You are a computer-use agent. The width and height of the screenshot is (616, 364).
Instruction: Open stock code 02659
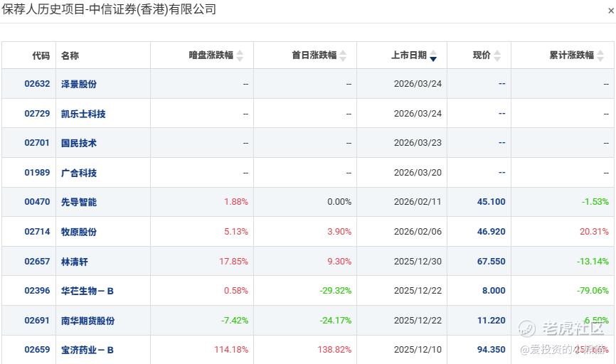point(37,349)
